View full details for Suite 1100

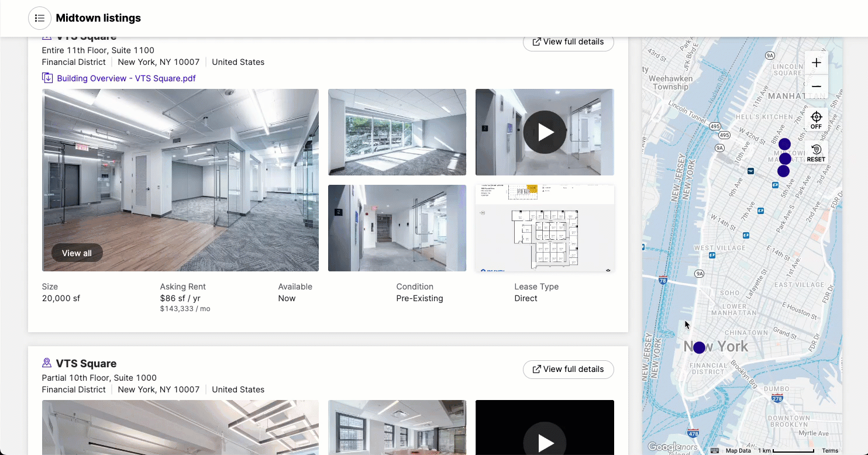click(568, 42)
